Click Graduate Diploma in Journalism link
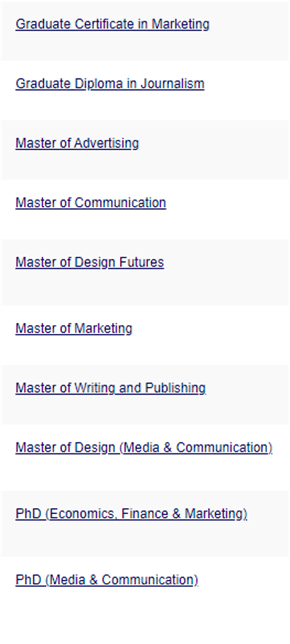This screenshot has width=290, height=644. point(110,84)
